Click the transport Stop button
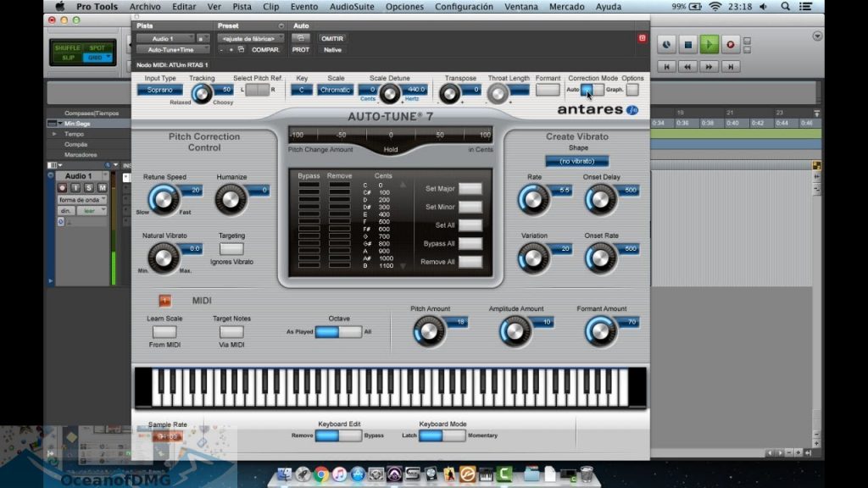Screen dimensions: 868x488 pyautogui.click(x=688, y=44)
